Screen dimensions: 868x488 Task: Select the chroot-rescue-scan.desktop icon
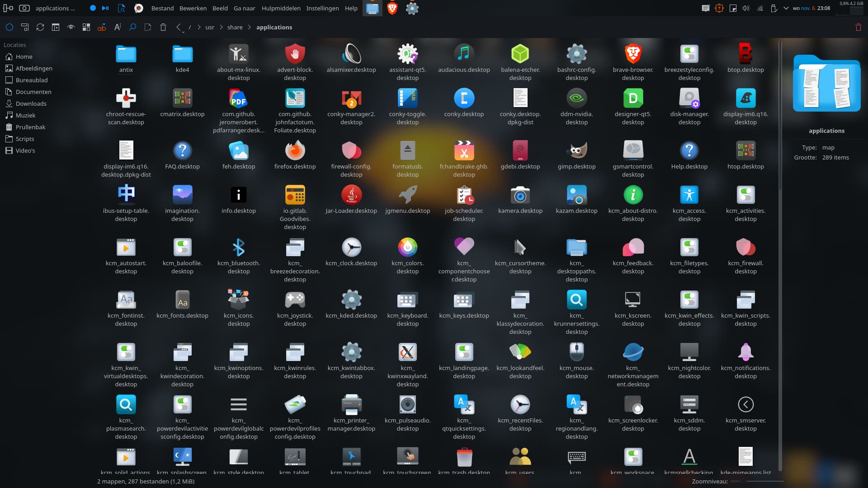tap(126, 98)
